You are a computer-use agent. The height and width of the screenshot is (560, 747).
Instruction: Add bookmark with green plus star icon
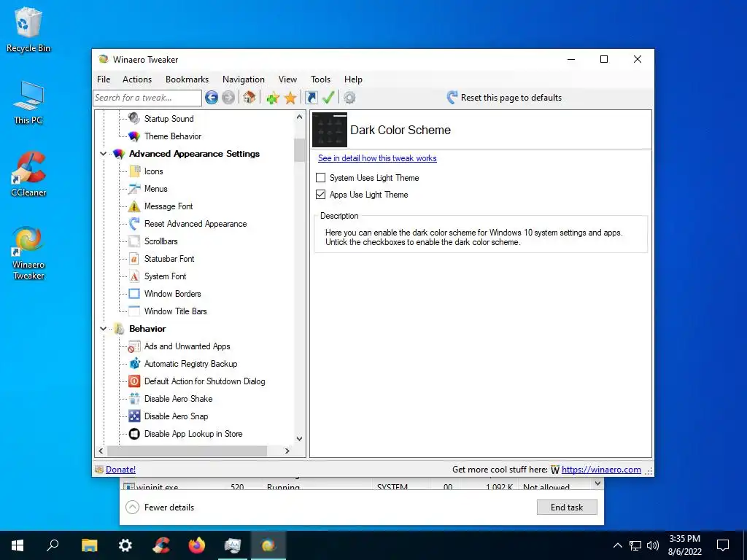(x=273, y=98)
